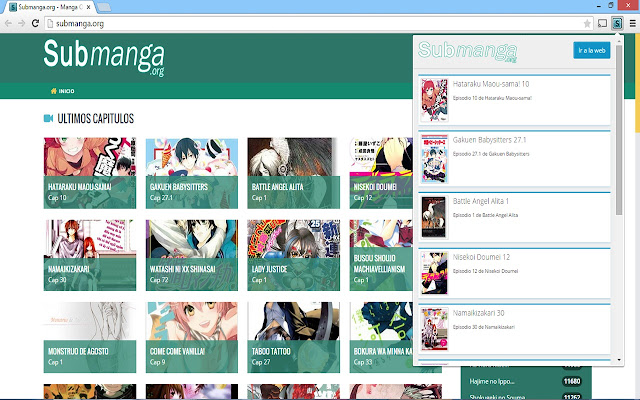Open Battle Angel Alita 1 in popup list
Image resolution: width=640 pixels, height=400 pixels.
[x=514, y=217]
